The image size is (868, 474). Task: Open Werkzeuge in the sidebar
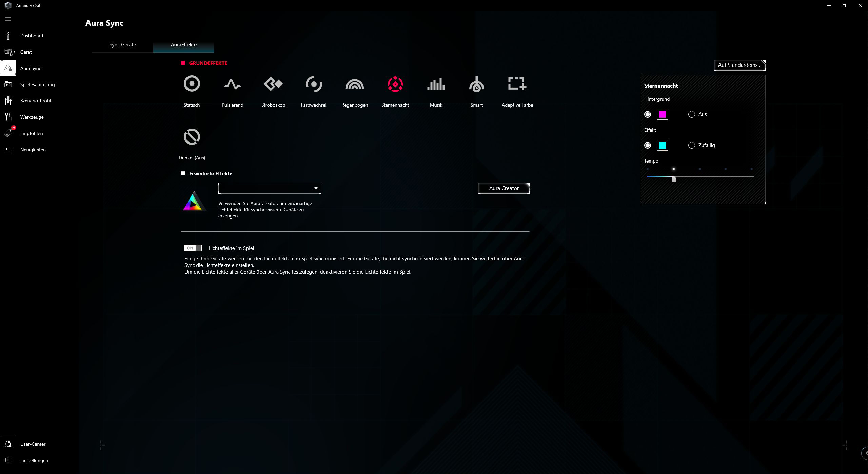click(x=32, y=117)
